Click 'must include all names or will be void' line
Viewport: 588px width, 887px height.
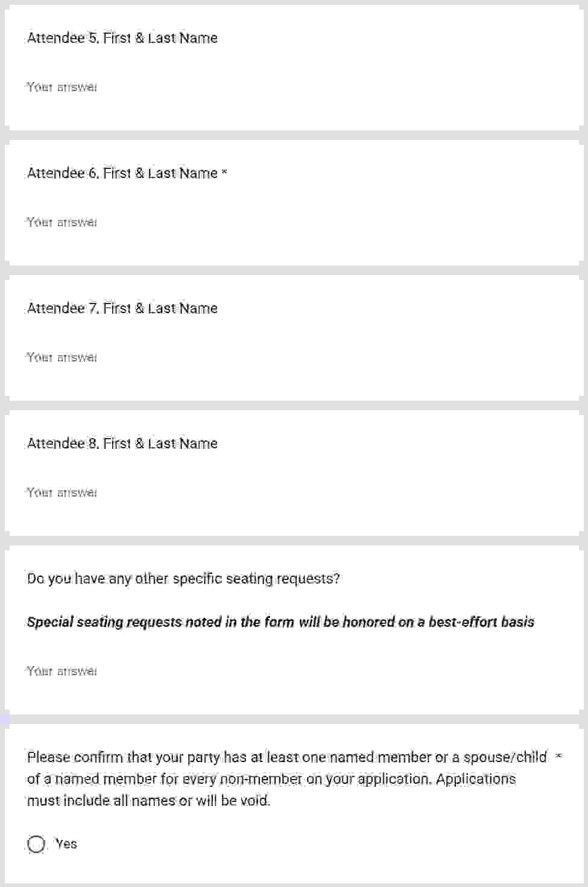click(x=148, y=801)
